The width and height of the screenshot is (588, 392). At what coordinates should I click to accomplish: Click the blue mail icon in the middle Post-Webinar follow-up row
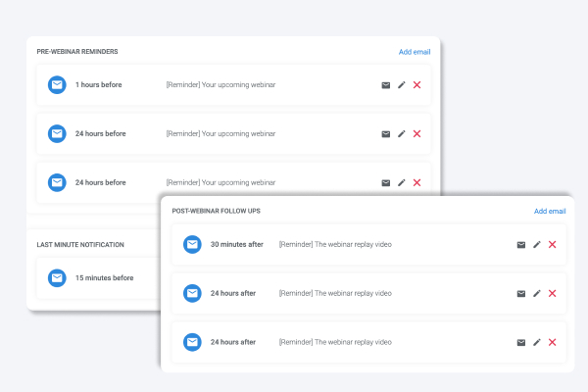point(192,293)
